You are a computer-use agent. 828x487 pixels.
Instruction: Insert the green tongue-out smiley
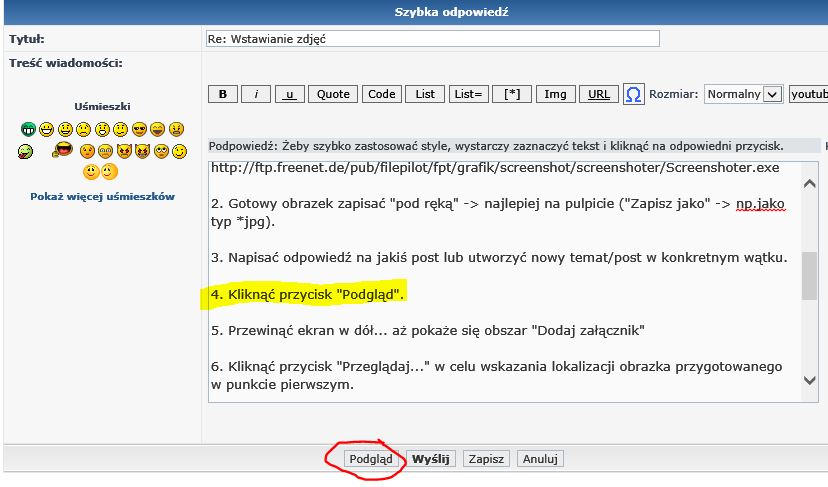[x=25, y=151]
